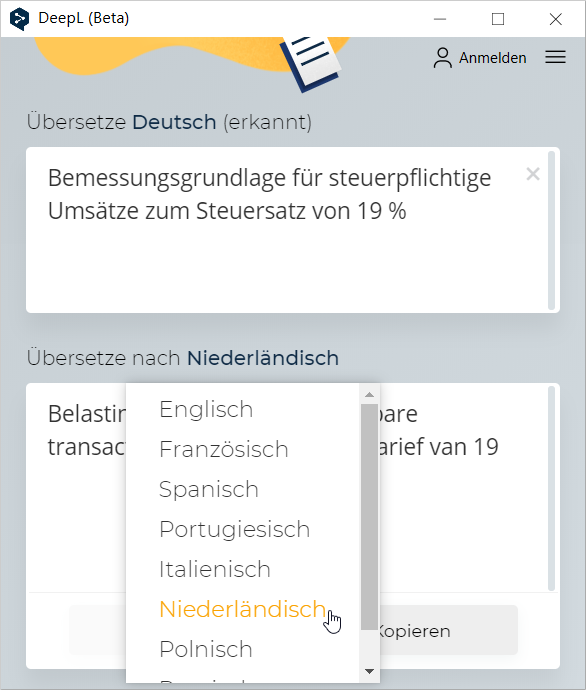Click the document illustration icon
Screen dimensions: 586x690
click(x=312, y=64)
